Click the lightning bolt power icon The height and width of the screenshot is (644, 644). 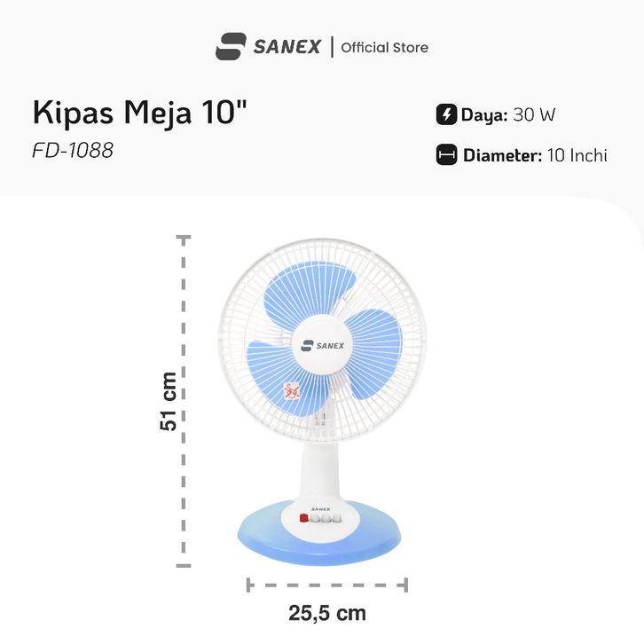[446, 114]
